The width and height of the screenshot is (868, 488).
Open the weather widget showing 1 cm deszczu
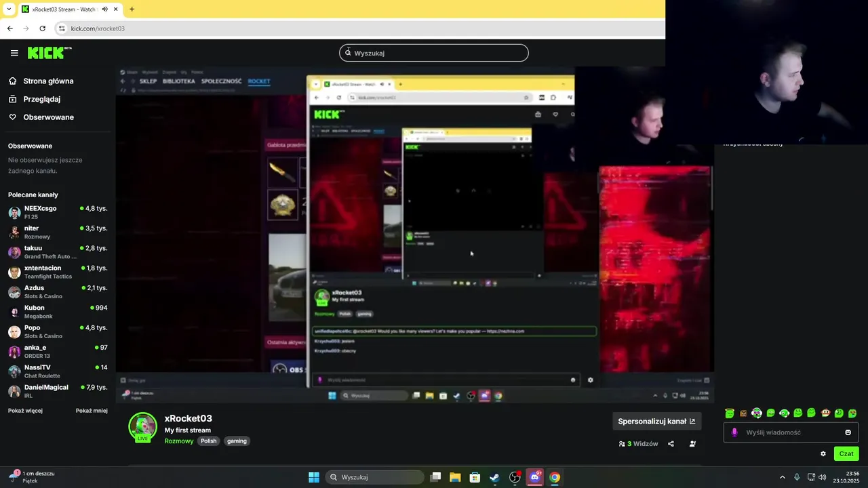click(33, 477)
